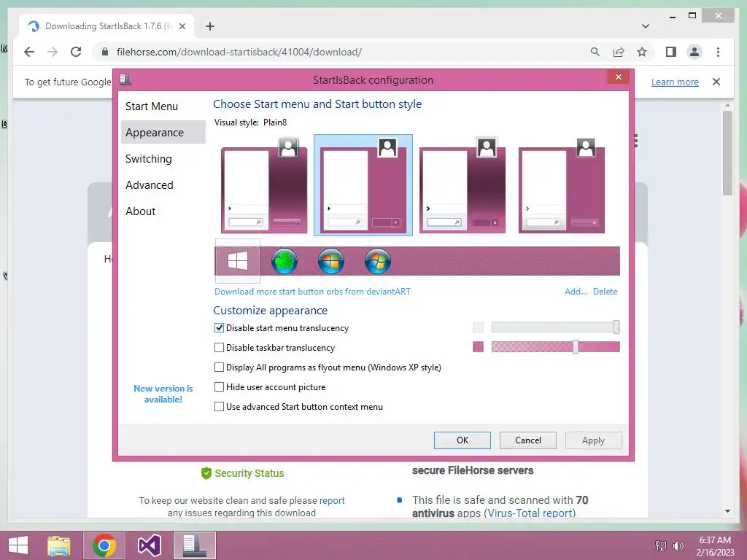Open the Windows Start button on taskbar
747x560 pixels.
(x=18, y=545)
